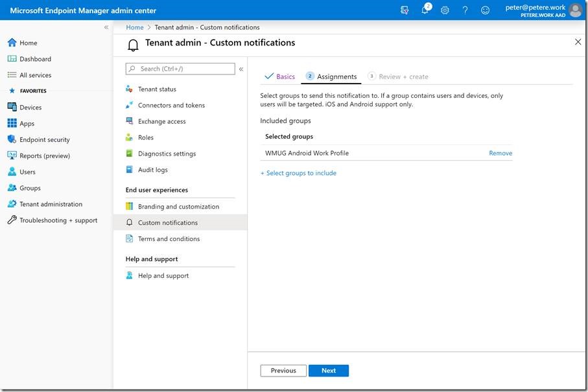
Task: Click the Search (Ctrl+/) input field
Action: coord(180,69)
